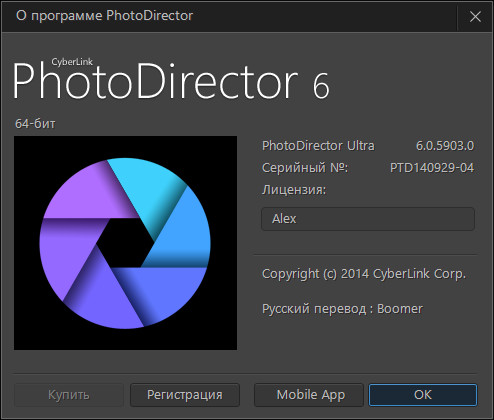
Task: Click the Лицензия: label
Action: pos(294,190)
